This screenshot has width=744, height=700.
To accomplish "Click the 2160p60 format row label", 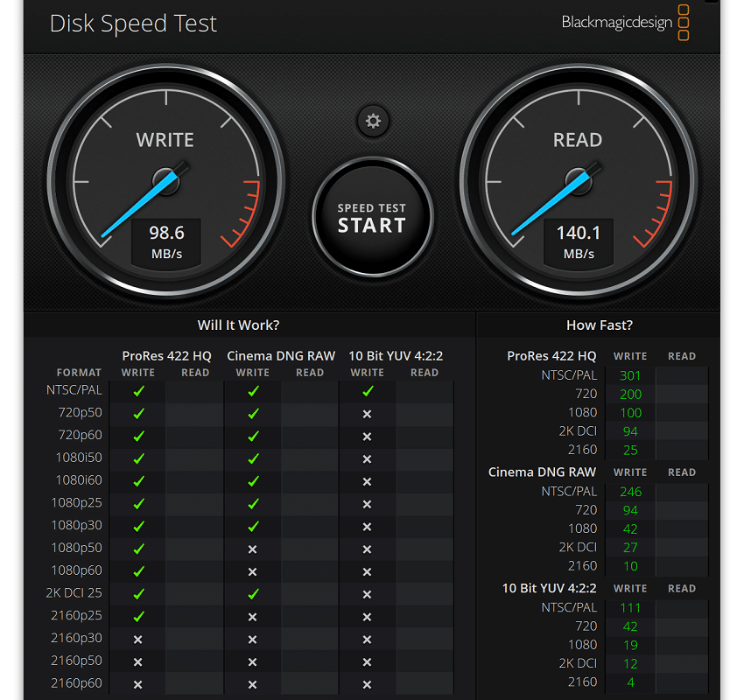I will pyautogui.click(x=76, y=682).
